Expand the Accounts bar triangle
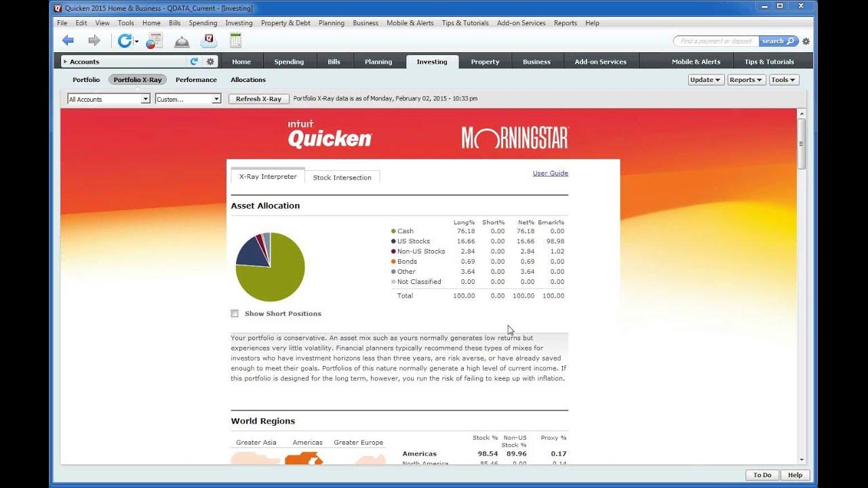The height and width of the screenshot is (488, 868). tap(65, 62)
